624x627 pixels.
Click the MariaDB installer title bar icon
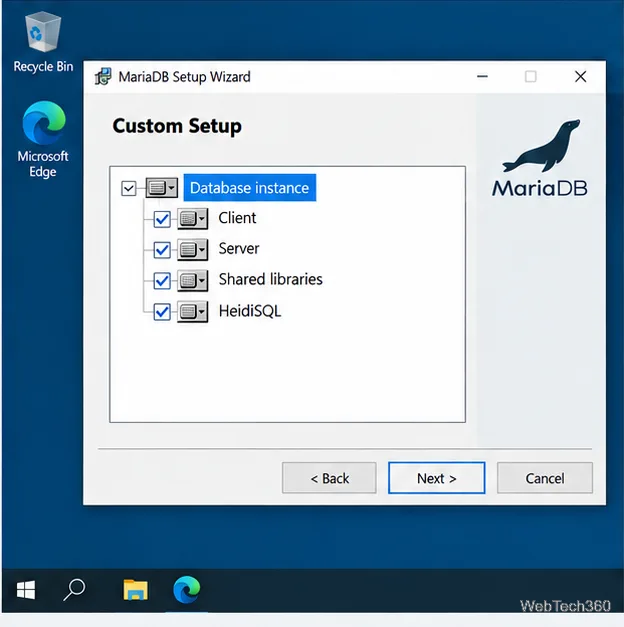[x=103, y=76]
